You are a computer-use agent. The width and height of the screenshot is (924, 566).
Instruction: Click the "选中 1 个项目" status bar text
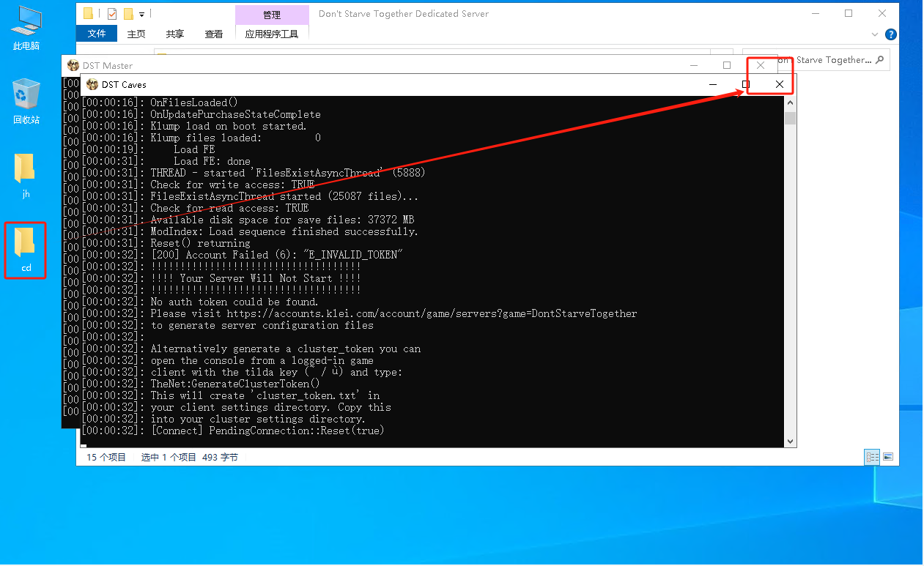[169, 457]
